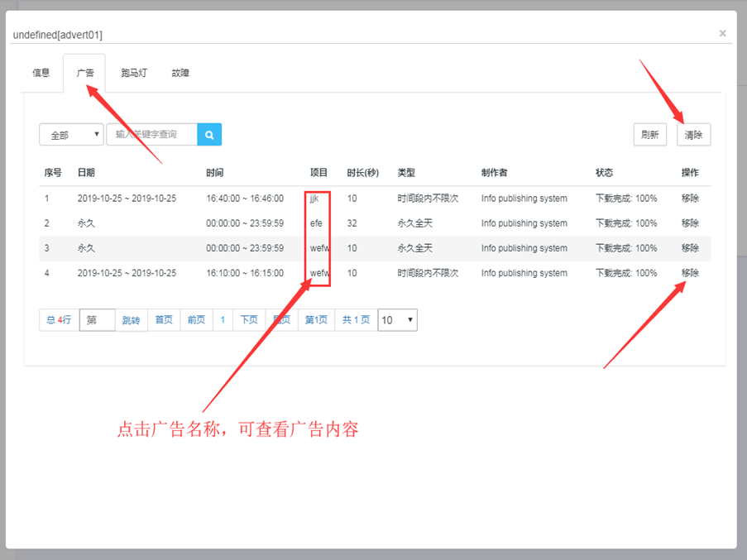Close the advert01 dialog with the X
The width and height of the screenshot is (747, 560).
click(x=722, y=34)
